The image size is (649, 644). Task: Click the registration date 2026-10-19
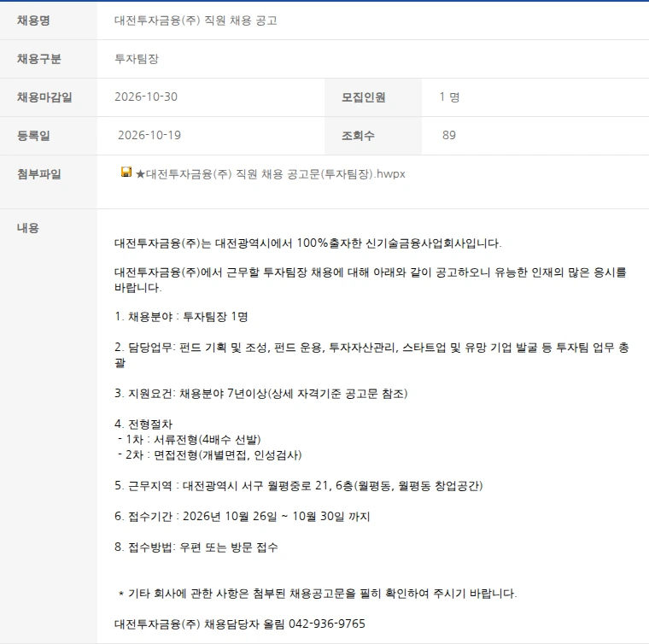[x=149, y=135]
